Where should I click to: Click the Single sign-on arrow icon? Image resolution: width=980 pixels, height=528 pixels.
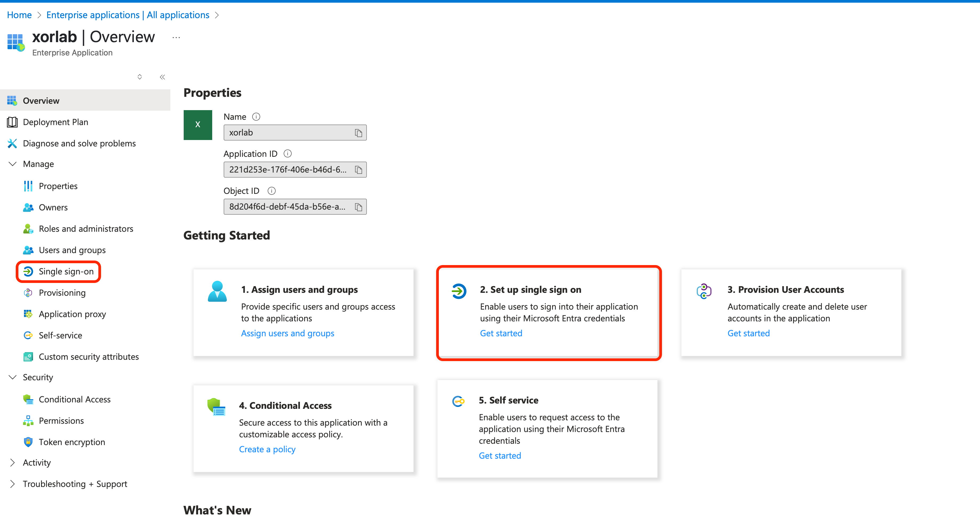(28, 271)
